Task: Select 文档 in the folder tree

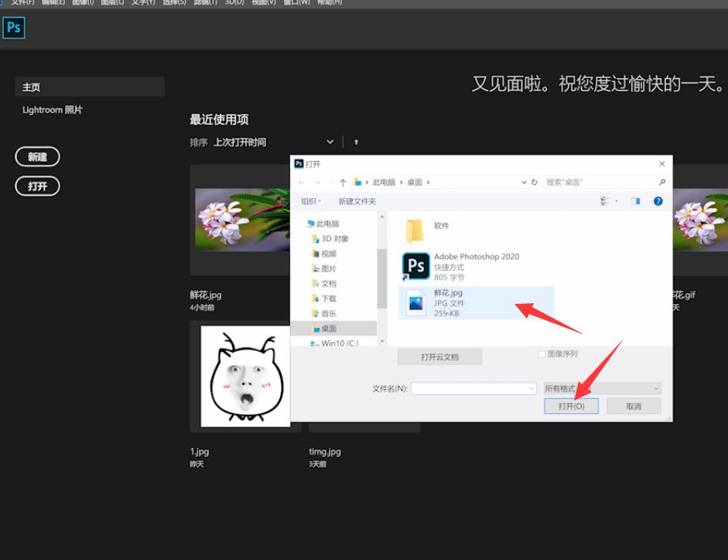Action: pyautogui.click(x=324, y=283)
